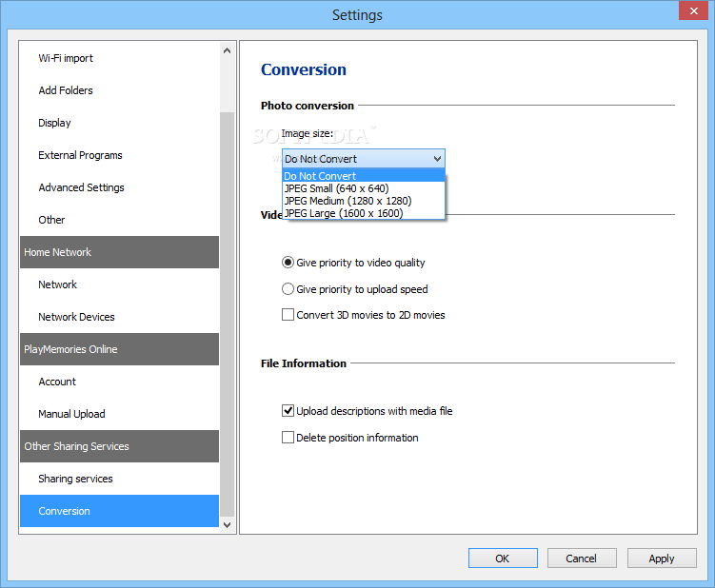
Task: Click the sidebar scroll down arrow
Action: point(228,525)
